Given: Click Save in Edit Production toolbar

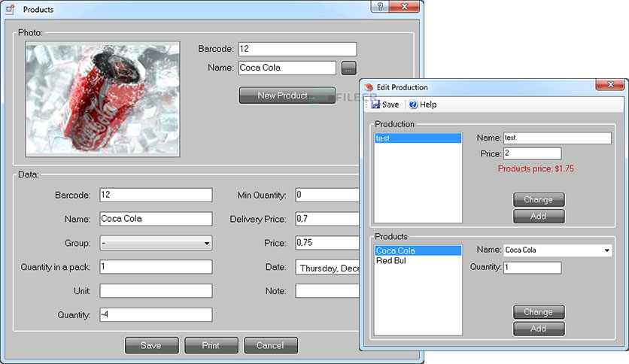Looking at the screenshot, I should pos(385,105).
